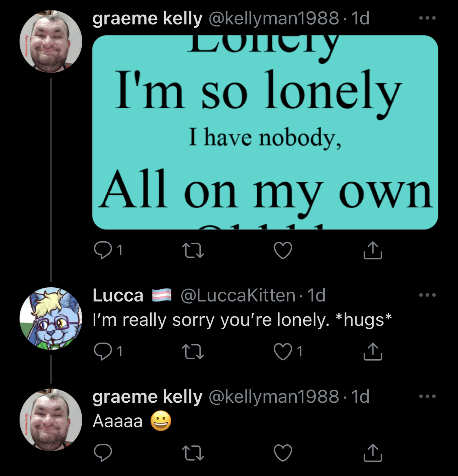458x476 pixels.
Task: Retweet the 'I'm so lonely' image tweet
Action: (x=193, y=251)
